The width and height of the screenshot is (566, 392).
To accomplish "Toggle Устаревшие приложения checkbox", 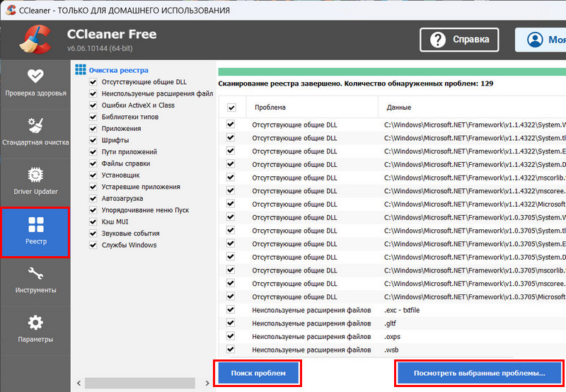I will (93, 187).
